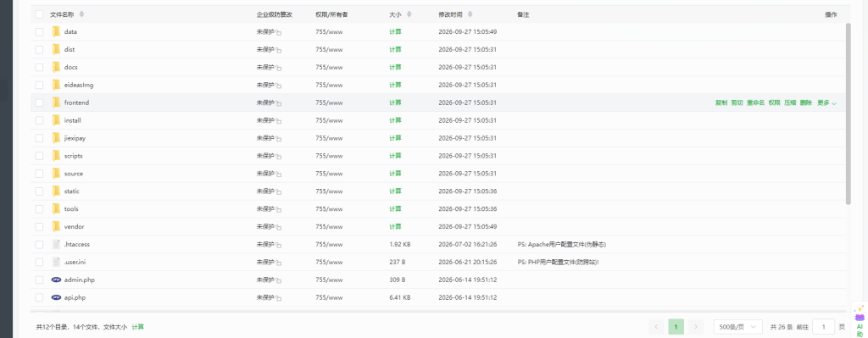Click the 未保护 status for vendor

[x=265, y=227]
